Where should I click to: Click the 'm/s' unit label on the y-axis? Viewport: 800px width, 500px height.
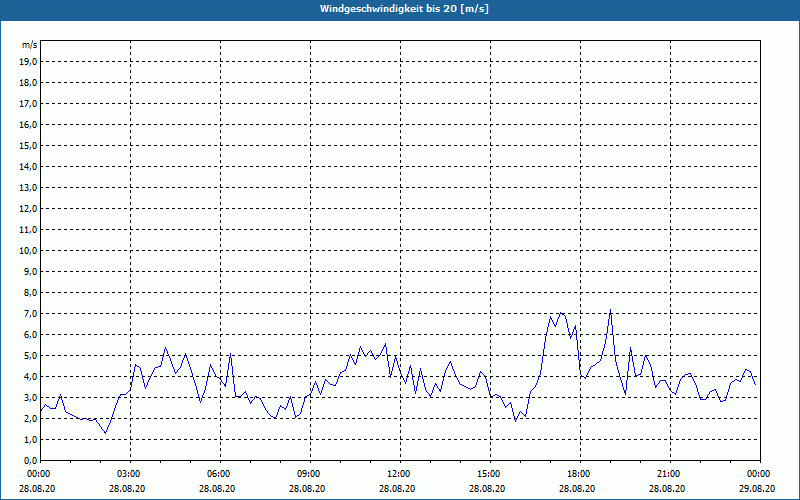tap(30, 45)
